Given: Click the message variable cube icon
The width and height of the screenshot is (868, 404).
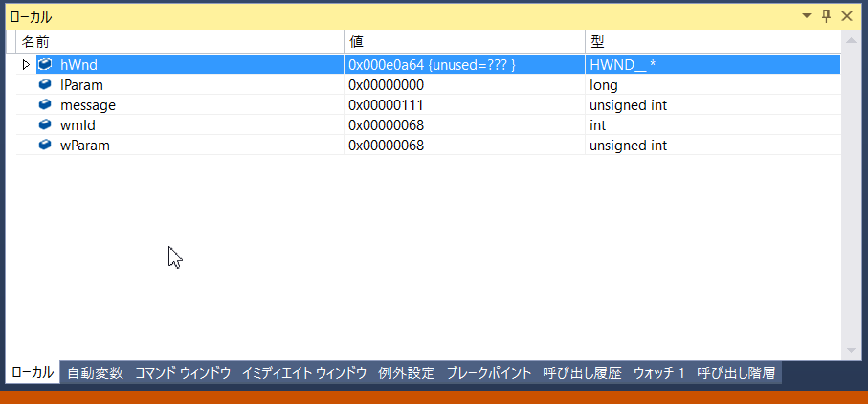Looking at the screenshot, I should pyautogui.click(x=45, y=104).
